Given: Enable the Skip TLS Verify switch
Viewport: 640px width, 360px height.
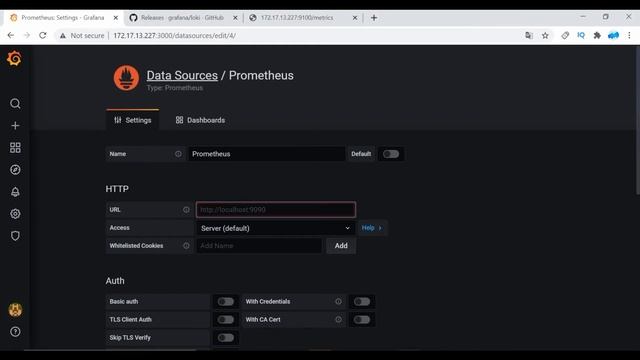Looking at the screenshot, I should (x=225, y=338).
